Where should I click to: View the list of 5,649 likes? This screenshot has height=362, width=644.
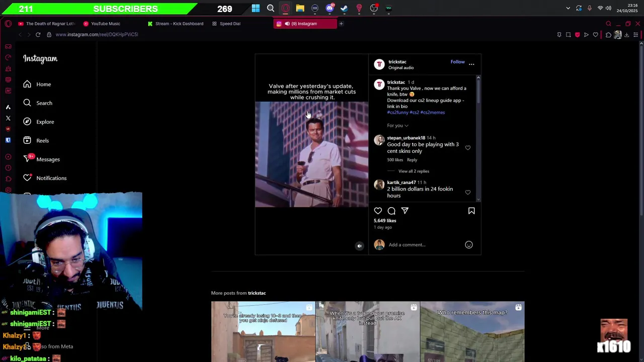click(x=385, y=221)
